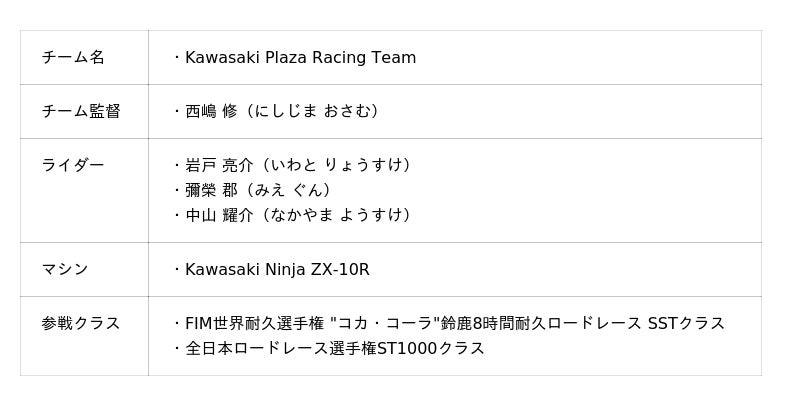
Task: Select the 参戦クラス row label
Action: click(81, 323)
